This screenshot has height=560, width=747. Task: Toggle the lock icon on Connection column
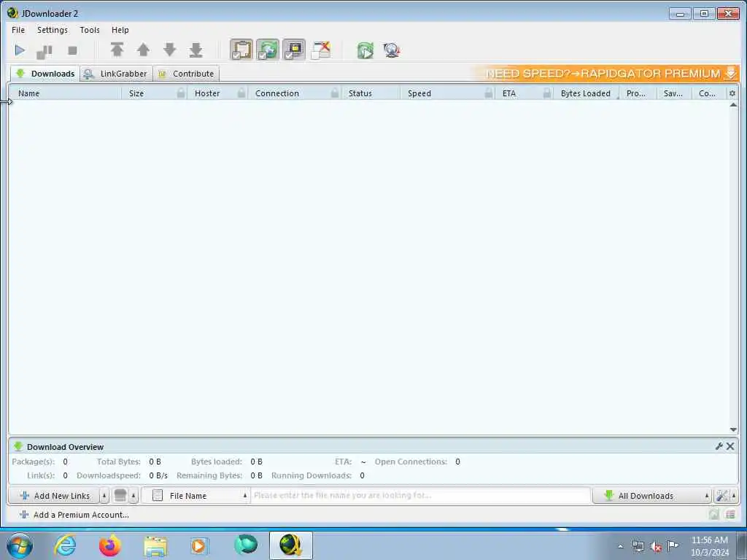(x=336, y=93)
